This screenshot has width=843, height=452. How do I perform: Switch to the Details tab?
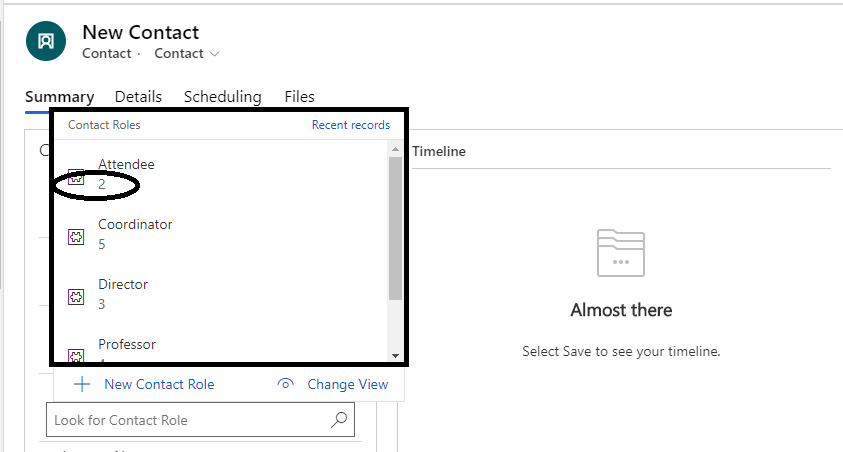138,97
